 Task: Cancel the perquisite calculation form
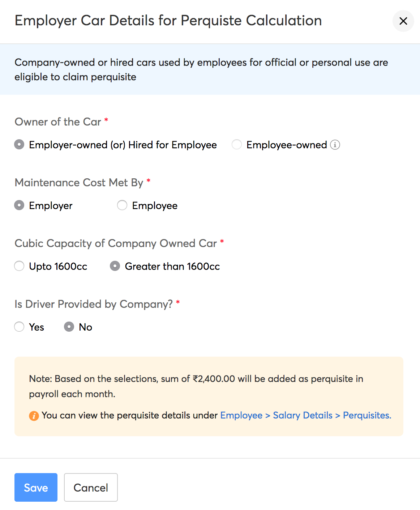[x=90, y=487]
